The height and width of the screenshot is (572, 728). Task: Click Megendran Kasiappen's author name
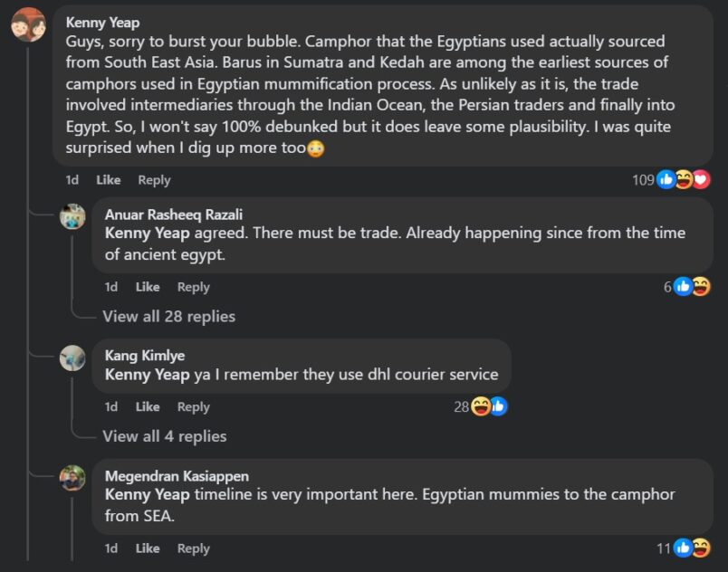(x=177, y=476)
